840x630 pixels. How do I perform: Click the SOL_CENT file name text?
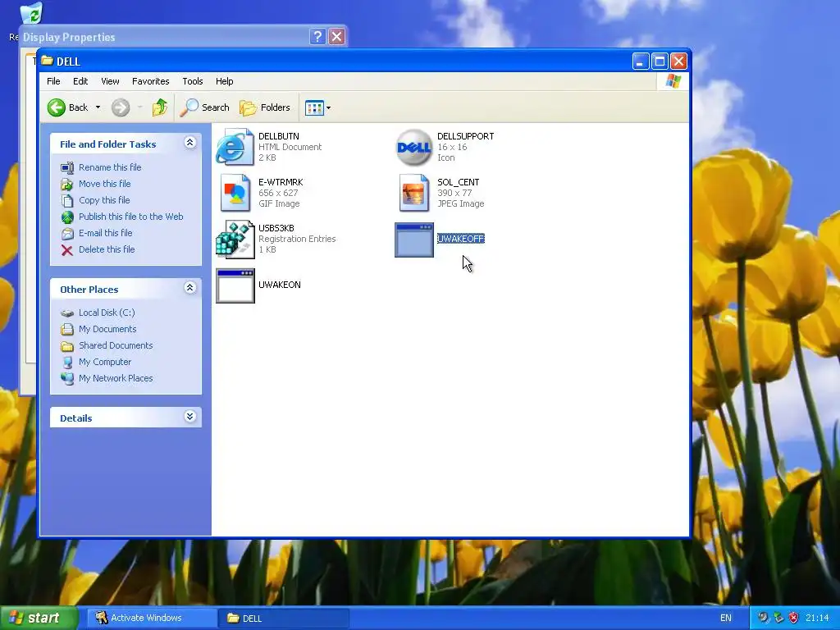click(458, 183)
